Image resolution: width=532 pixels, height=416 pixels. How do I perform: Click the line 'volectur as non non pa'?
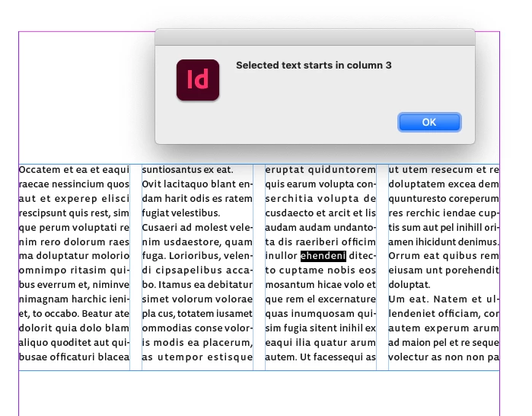point(444,357)
